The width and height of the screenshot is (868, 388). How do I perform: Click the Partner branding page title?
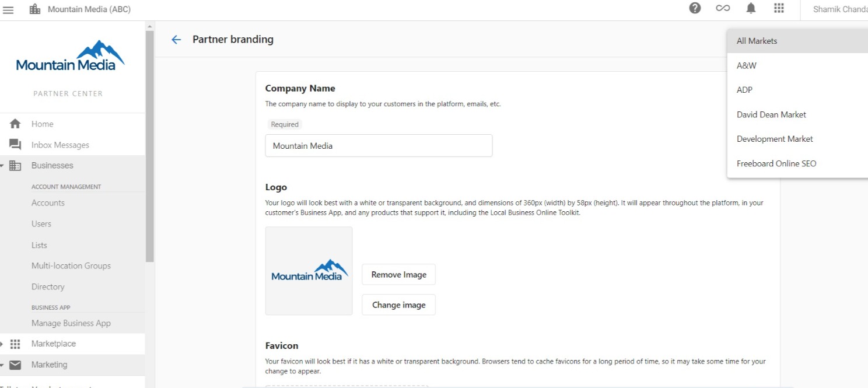pos(233,40)
